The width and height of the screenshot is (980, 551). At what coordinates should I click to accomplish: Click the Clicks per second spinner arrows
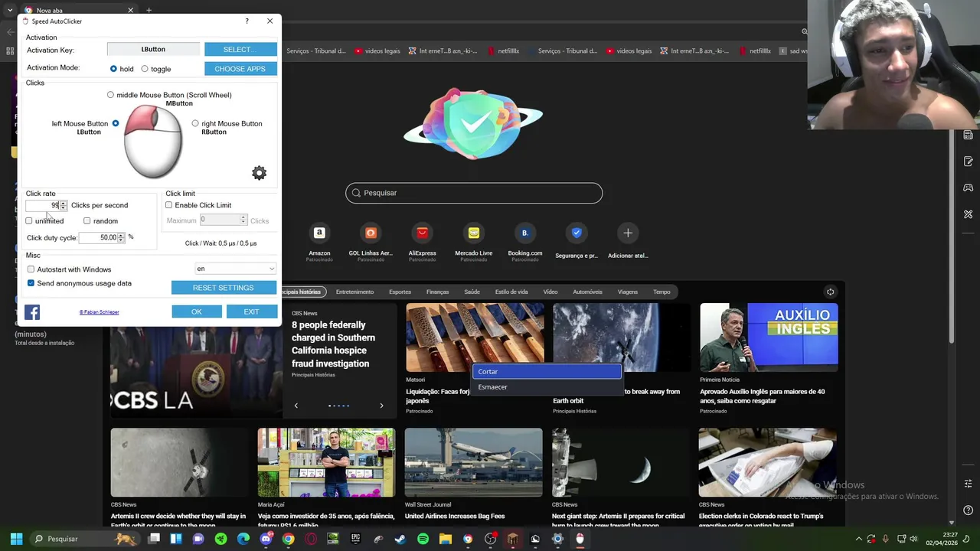pyautogui.click(x=64, y=205)
